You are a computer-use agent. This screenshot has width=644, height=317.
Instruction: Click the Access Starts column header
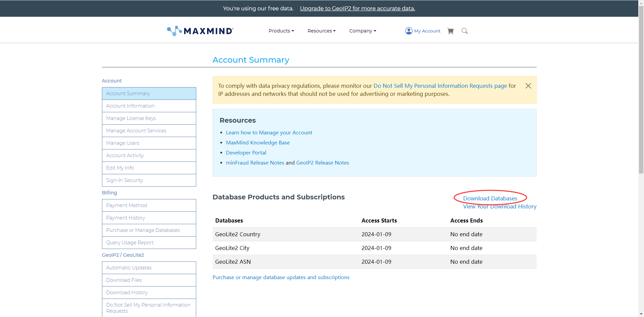379,220
